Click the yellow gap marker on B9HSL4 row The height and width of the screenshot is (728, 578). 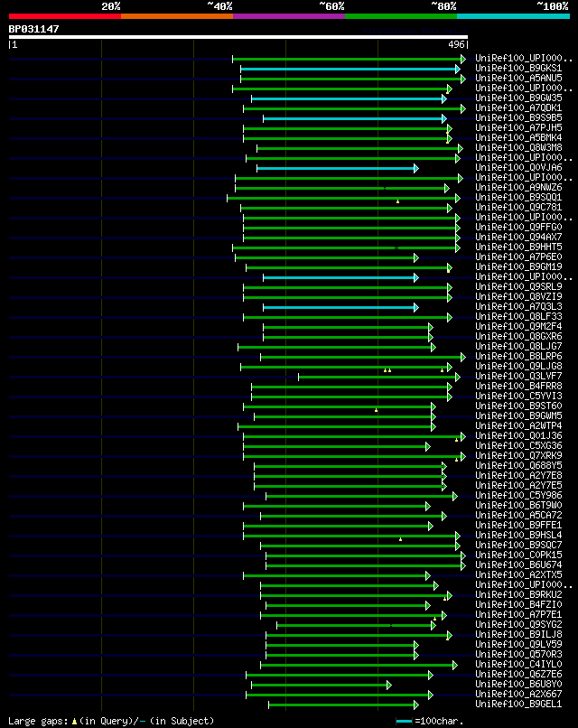pos(401,539)
